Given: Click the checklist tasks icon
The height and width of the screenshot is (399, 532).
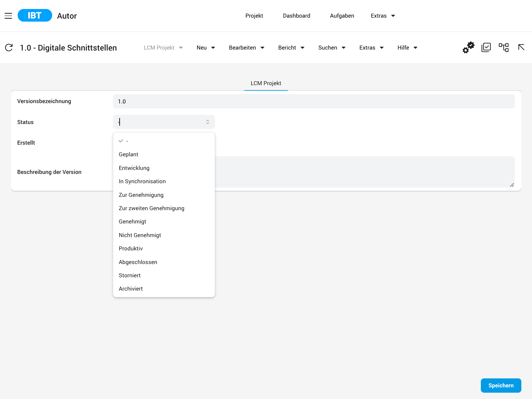Looking at the screenshot, I should pyautogui.click(x=486, y=48).
